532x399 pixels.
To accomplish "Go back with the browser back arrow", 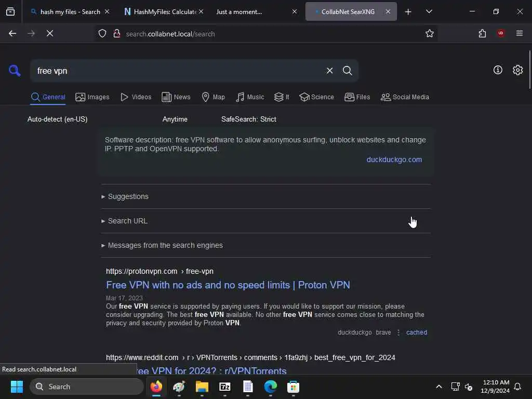I will [12, 33].
